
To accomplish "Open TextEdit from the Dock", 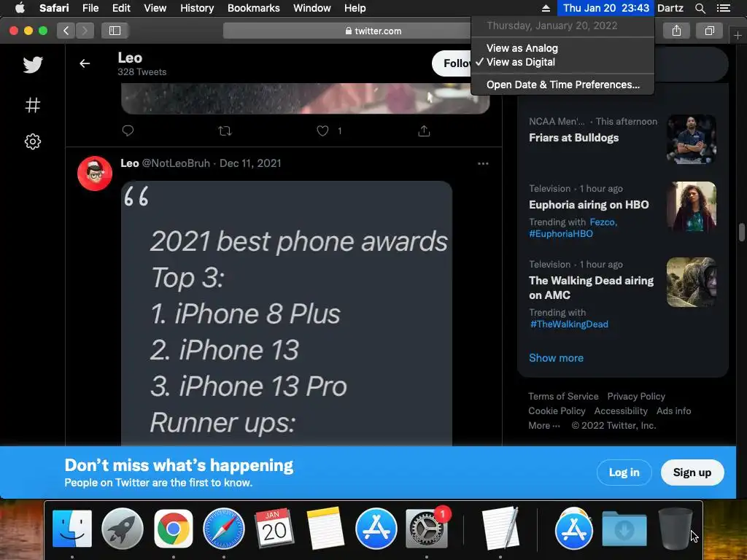I will point(500,528).
